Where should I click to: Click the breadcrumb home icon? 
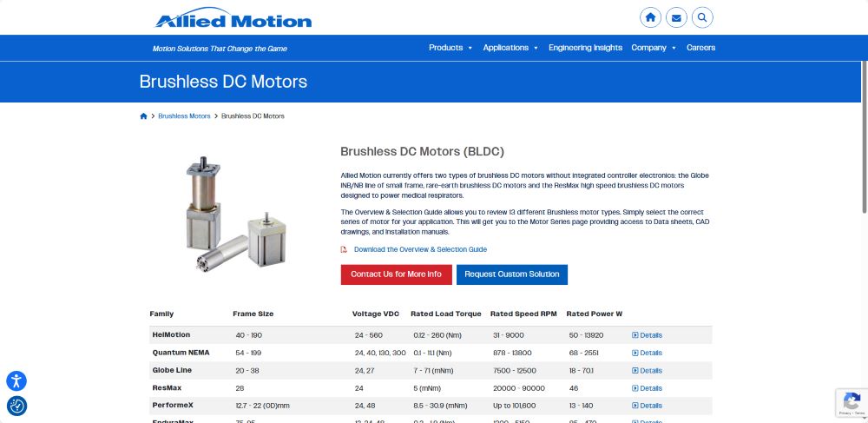(143, 116)
